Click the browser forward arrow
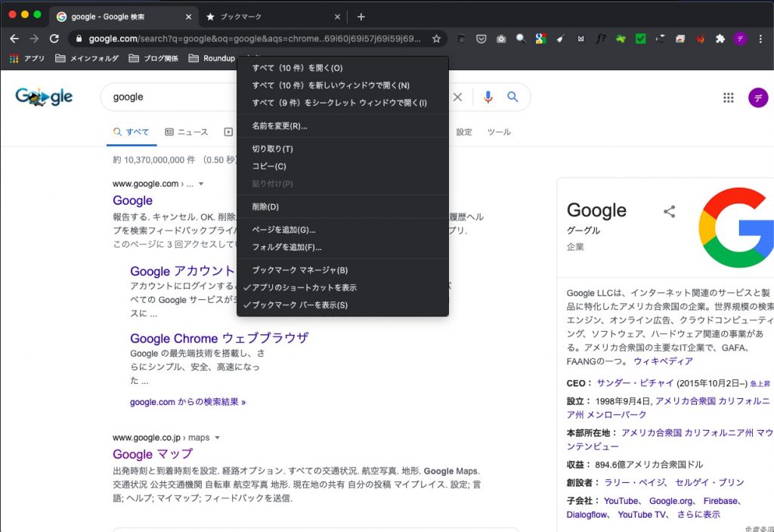The width and height of the screenshot is (774, 532). tap(34, 39)
